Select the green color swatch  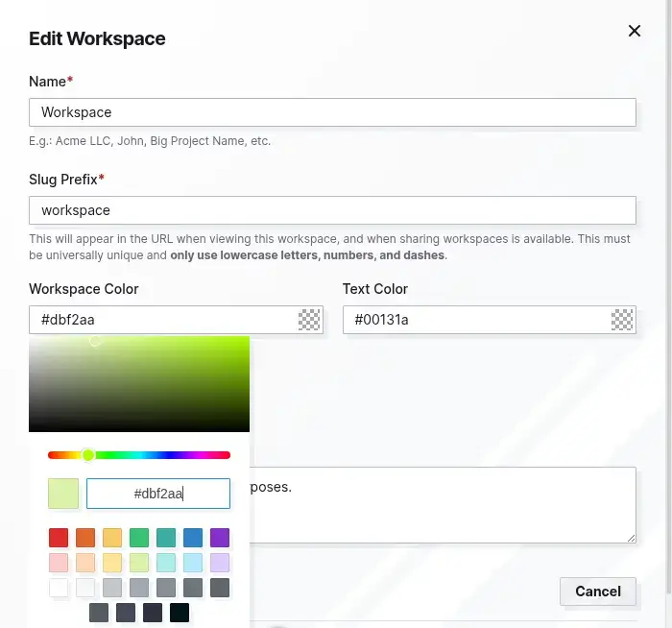click(x=139, y=538)
